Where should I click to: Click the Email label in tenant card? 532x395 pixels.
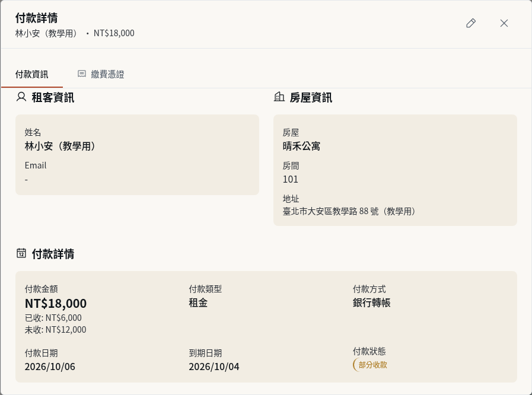(35, 165)
